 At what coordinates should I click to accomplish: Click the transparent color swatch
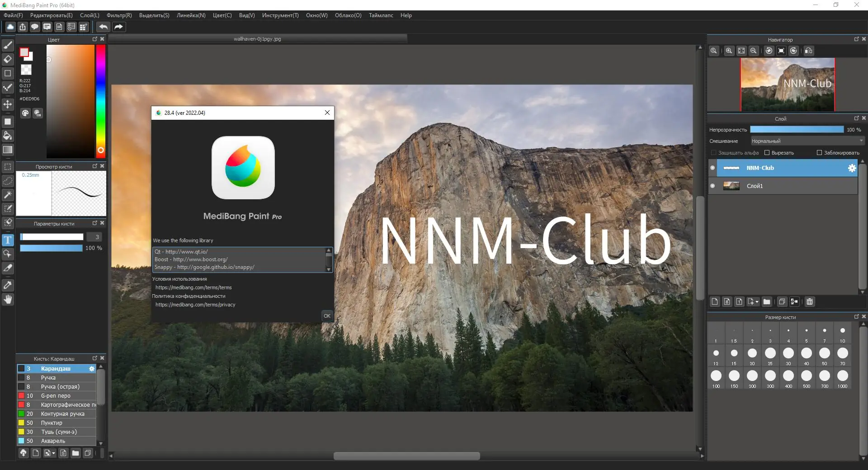click(26, 70)
